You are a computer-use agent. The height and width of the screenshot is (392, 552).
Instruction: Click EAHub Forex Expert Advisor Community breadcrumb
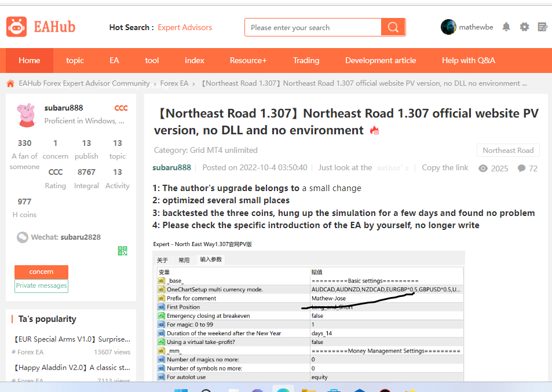click(84, 83)
